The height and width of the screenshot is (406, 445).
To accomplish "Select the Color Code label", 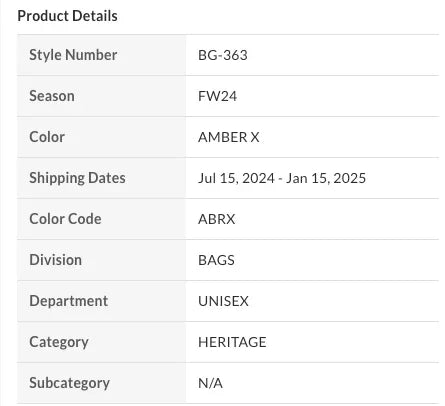I will [x=65, y=219].
